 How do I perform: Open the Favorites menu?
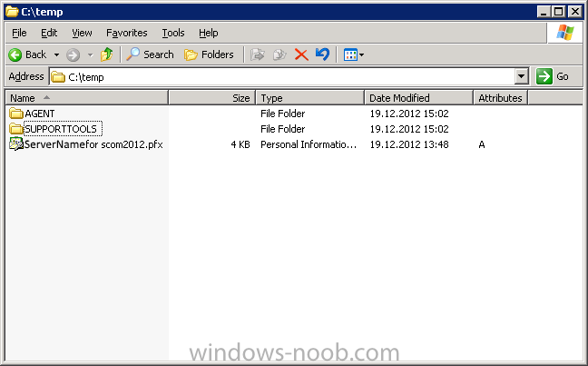(x=127, y=33)
